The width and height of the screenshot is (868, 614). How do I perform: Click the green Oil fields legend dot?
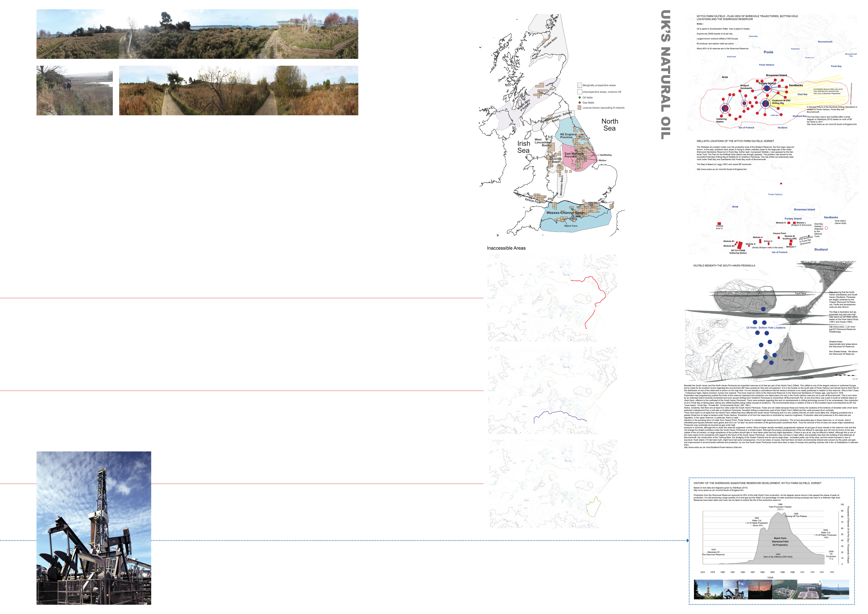579,98
